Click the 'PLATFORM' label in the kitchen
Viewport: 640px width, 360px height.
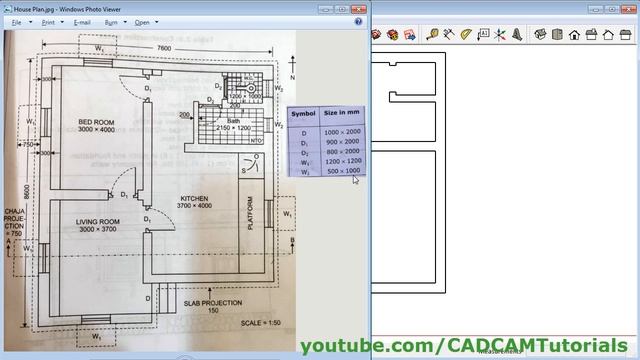point(250,213)
